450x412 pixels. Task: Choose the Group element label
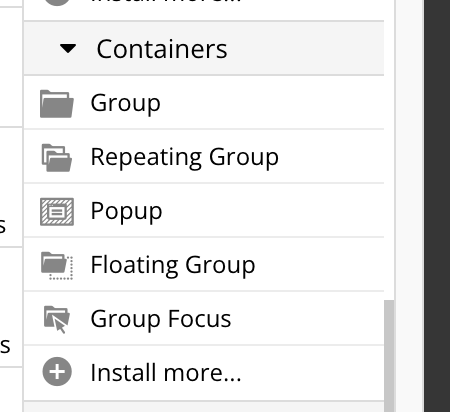coord(126,103)
